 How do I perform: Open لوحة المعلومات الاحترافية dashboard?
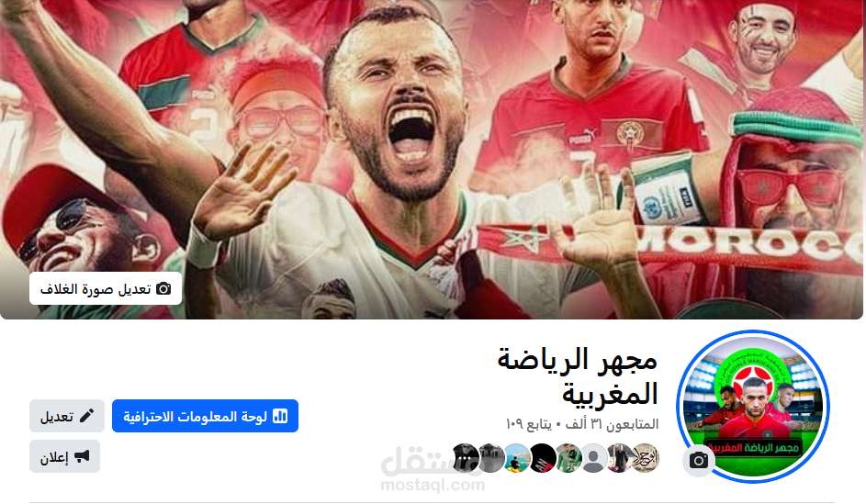[205, 416]
